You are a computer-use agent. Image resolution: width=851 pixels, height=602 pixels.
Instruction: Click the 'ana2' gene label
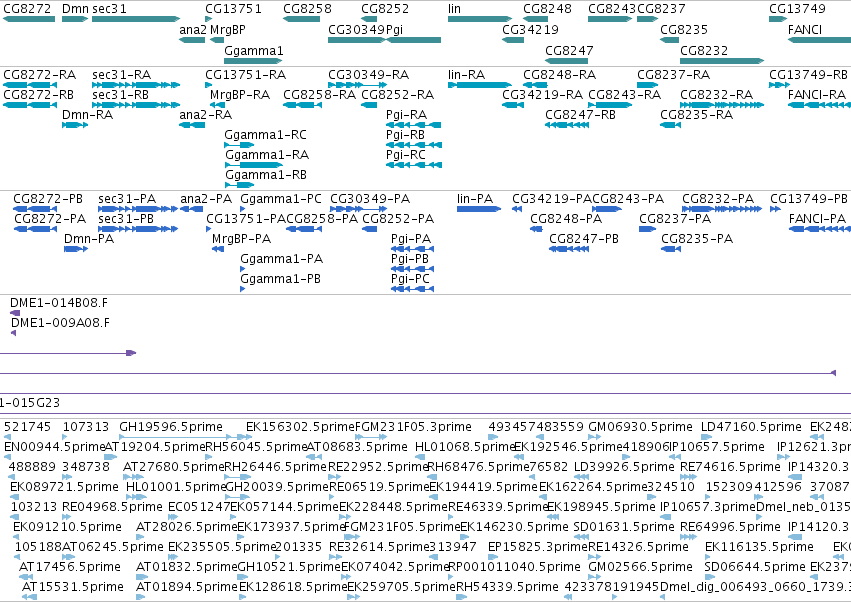(193, 29)
